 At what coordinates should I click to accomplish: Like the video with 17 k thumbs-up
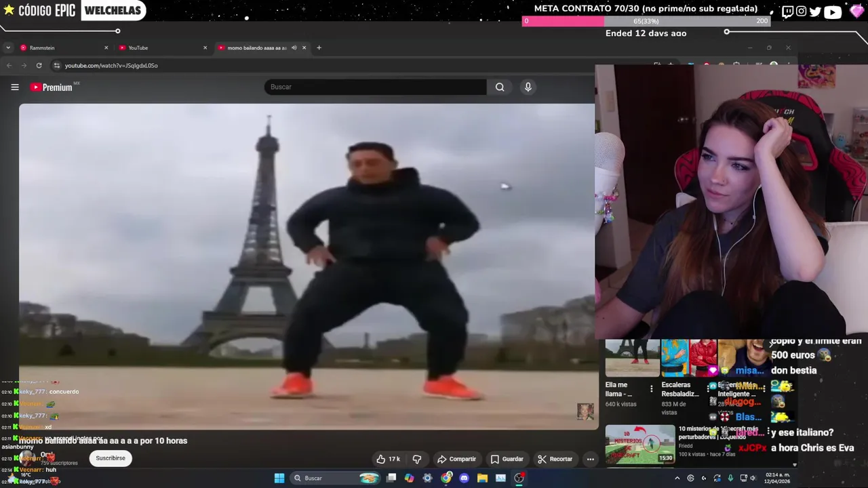click(x=388, y=459)
